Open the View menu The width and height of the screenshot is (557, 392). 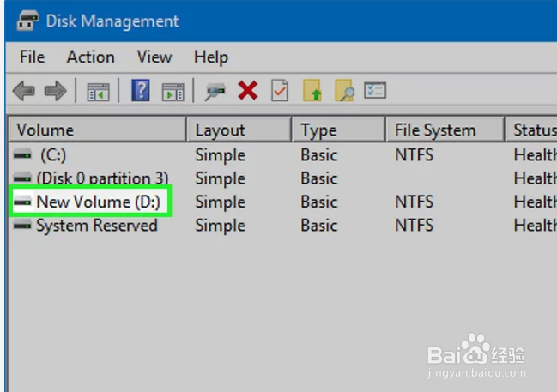click(x=154, y=57)
